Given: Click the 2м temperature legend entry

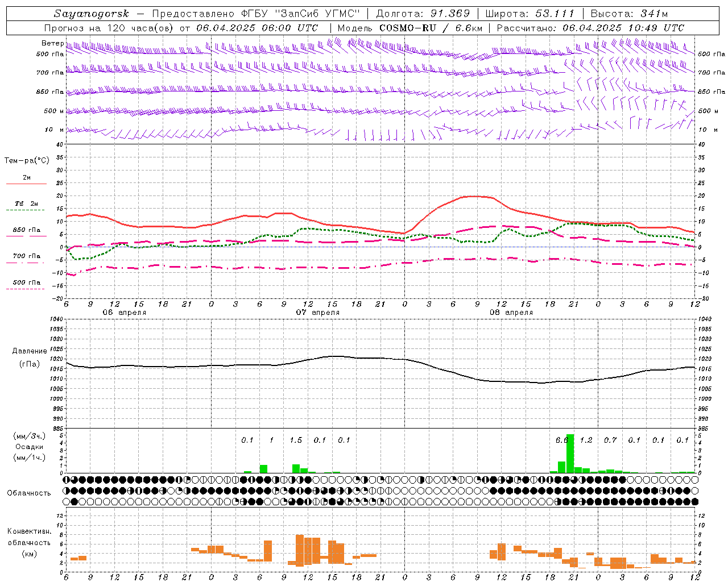Looking at the screenshot, I should pyautogui.click(x=27, y=178).
